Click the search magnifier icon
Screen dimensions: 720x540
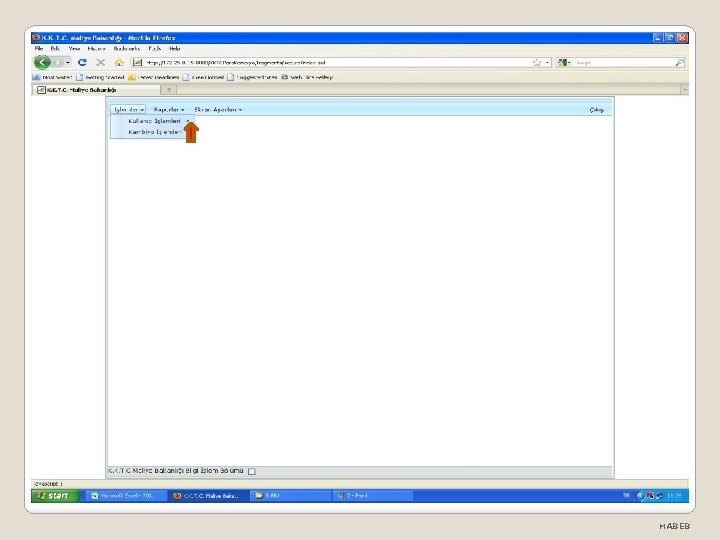(680, 62)
